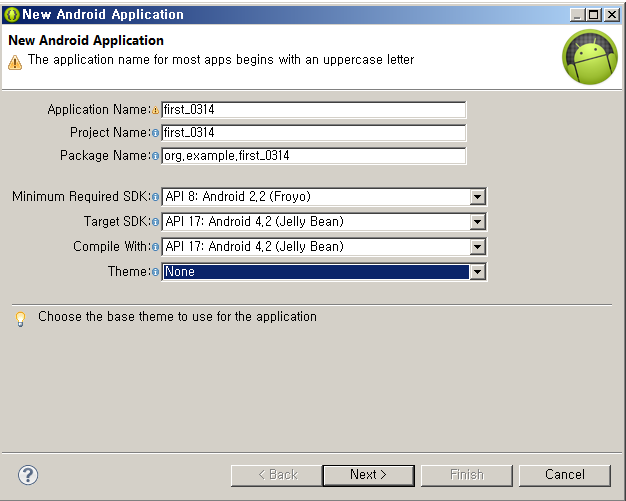Click the info icon beside Target SDK
Image resolution: width=626 pixels, height=501 pixels.
coord(155,222)
